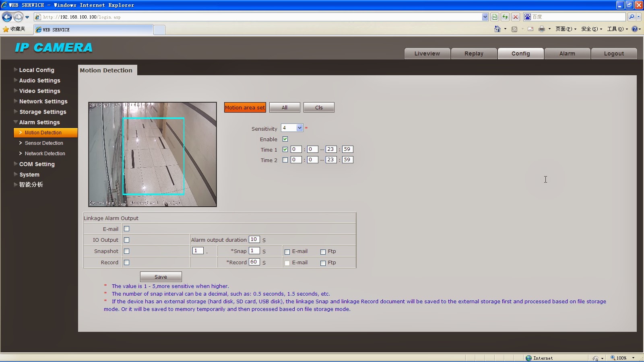Open the 收藏夹 favorites star icon

click(x=6, y=29)
